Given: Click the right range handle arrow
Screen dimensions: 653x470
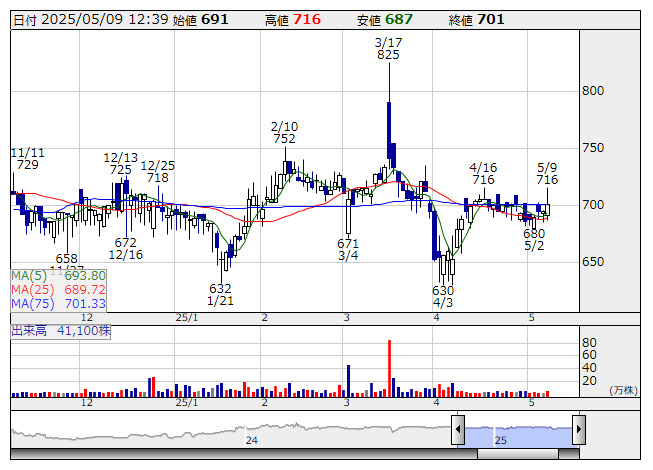Looking at the screenshot, I should [579, 429].
